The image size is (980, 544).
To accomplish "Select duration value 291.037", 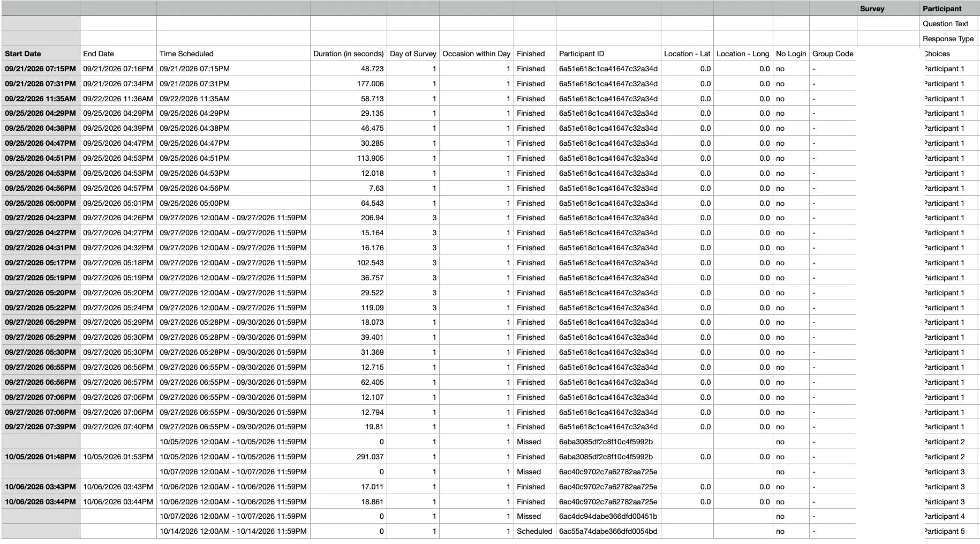I will click(349, 457).
